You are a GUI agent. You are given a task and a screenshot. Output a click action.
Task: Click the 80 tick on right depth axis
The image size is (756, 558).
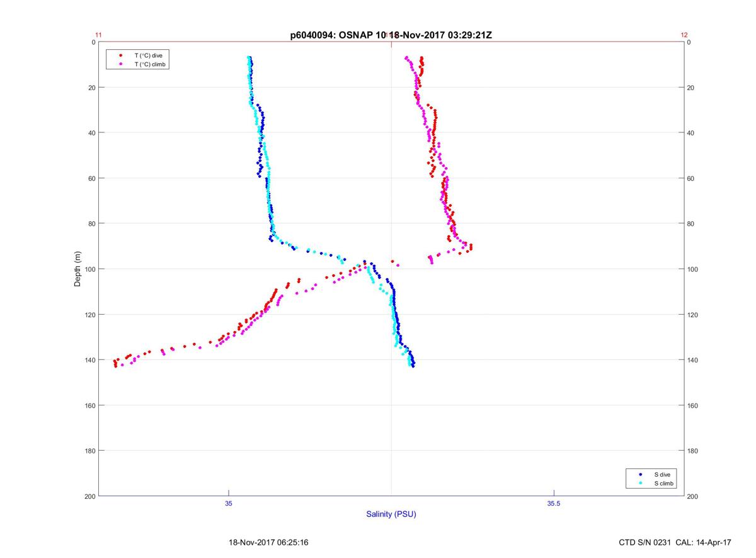click(691, 224)
